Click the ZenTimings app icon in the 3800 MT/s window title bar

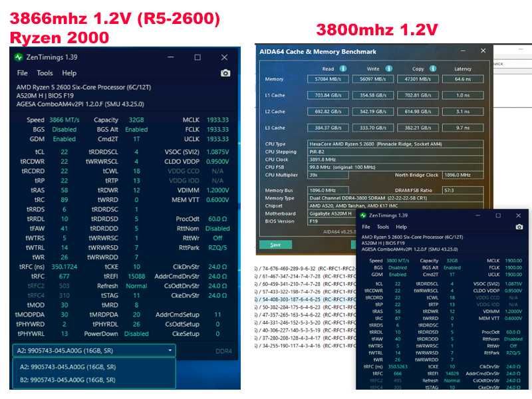click(x=363, y=215)
